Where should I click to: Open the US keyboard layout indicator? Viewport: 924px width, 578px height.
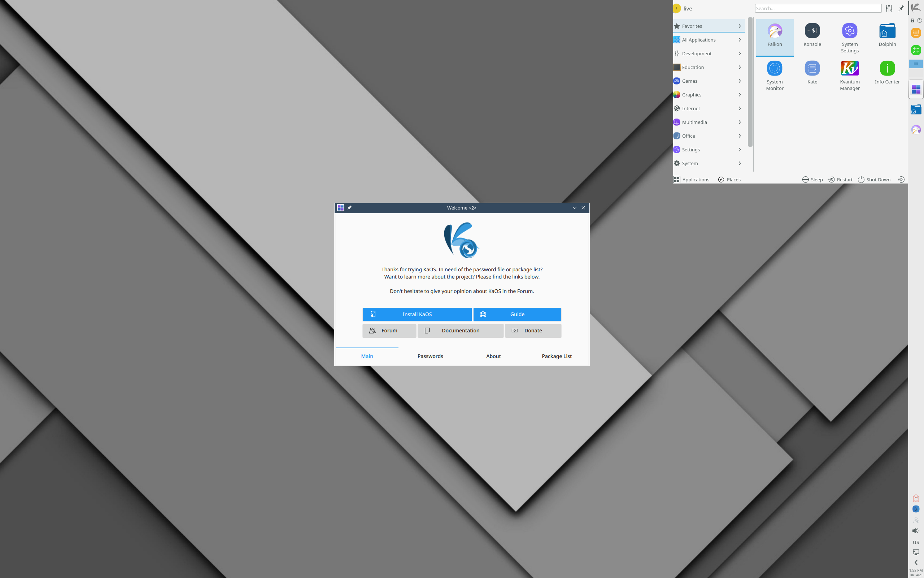pos(916,542)
